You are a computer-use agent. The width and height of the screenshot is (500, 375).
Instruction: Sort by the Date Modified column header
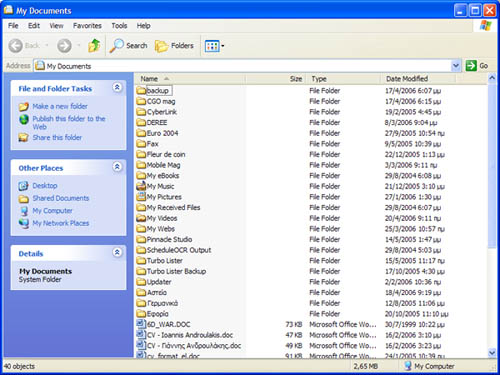point(418,79)
